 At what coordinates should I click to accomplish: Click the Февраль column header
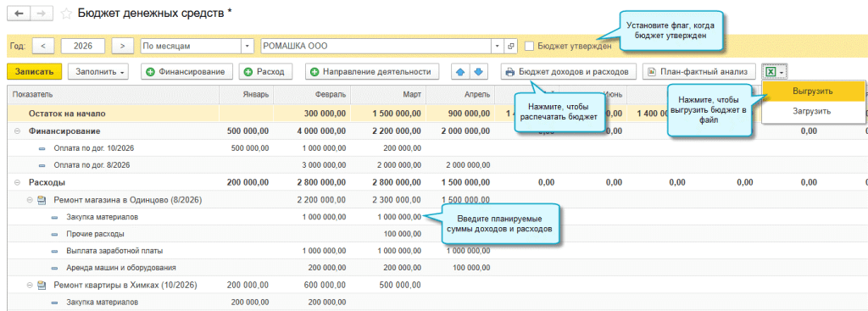pyautogui.click(x=312, y=95)
